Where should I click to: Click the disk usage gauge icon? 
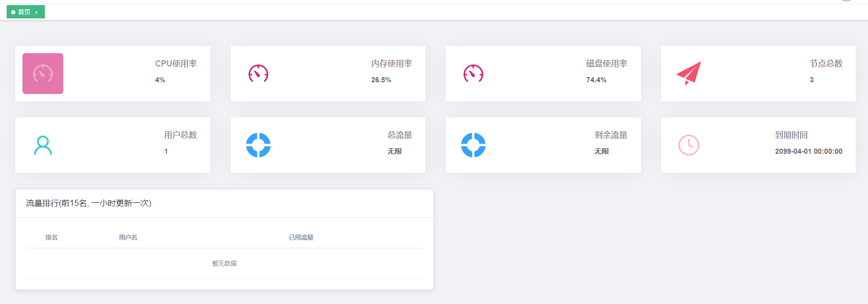tap(473, 74)
